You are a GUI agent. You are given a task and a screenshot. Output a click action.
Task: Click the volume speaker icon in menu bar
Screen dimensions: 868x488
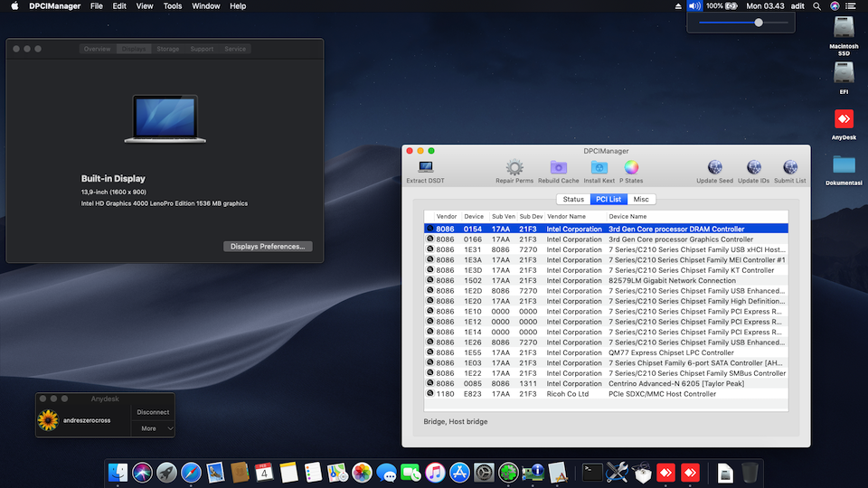[694, 6]
